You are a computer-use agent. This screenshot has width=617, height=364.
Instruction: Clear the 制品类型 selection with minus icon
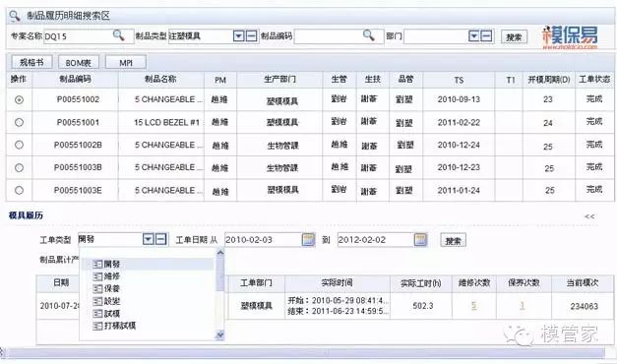point(252,36)
